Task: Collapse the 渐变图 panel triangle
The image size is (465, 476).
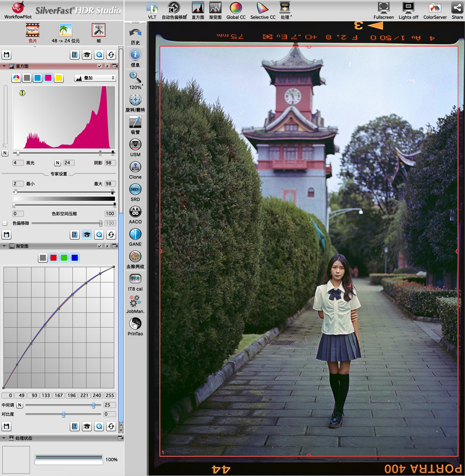Action: 4,246
